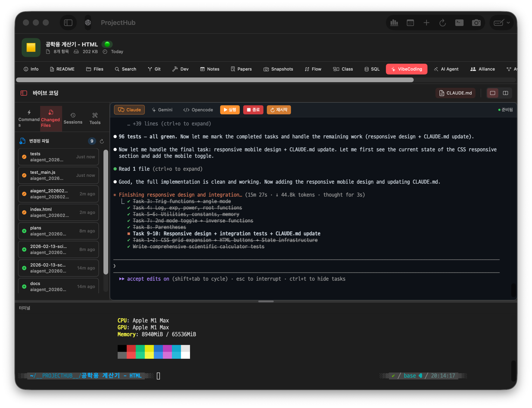Open the CLAUDE.md file button

click(455, 93)
